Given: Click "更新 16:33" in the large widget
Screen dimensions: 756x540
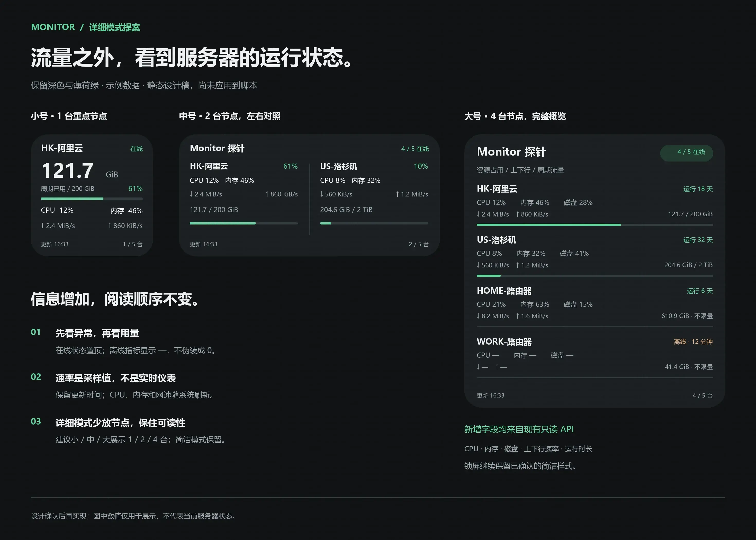Looking at the screenshot, I should (490, 395).
